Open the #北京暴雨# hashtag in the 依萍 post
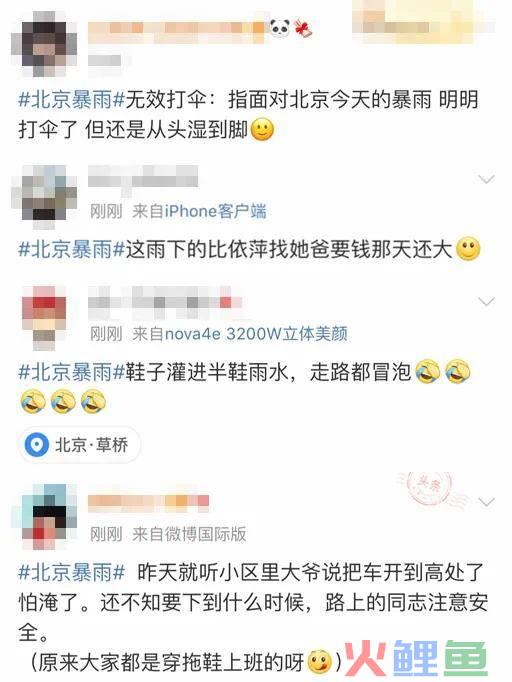 [x=71, y=249]
